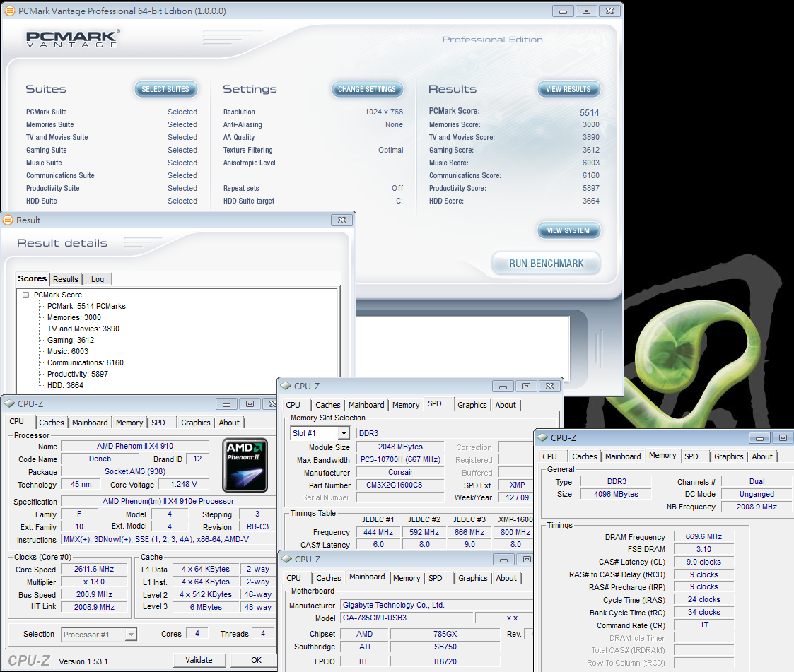Close the PCMark Vantage window

click(609, 11)
